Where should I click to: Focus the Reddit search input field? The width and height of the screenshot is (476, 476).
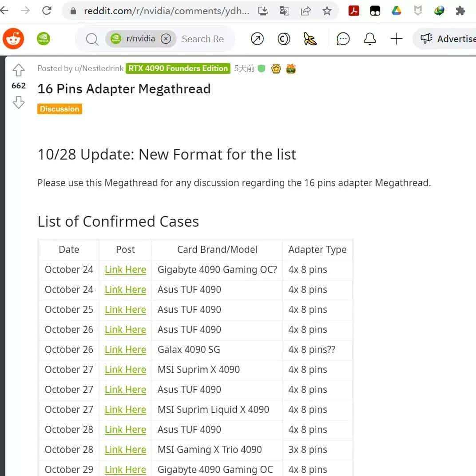pyautogui.click(x=203, y=39)
